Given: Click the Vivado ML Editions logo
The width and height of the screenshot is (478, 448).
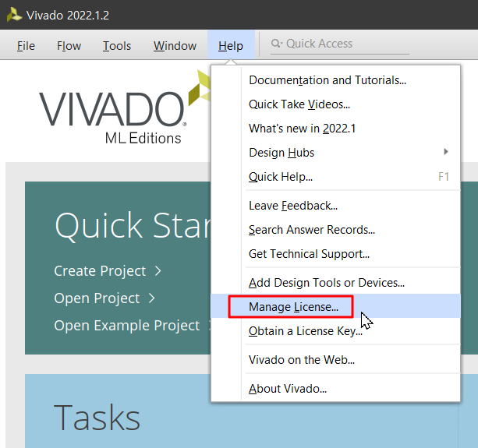Looking at the screenshot, I should 125,108.
